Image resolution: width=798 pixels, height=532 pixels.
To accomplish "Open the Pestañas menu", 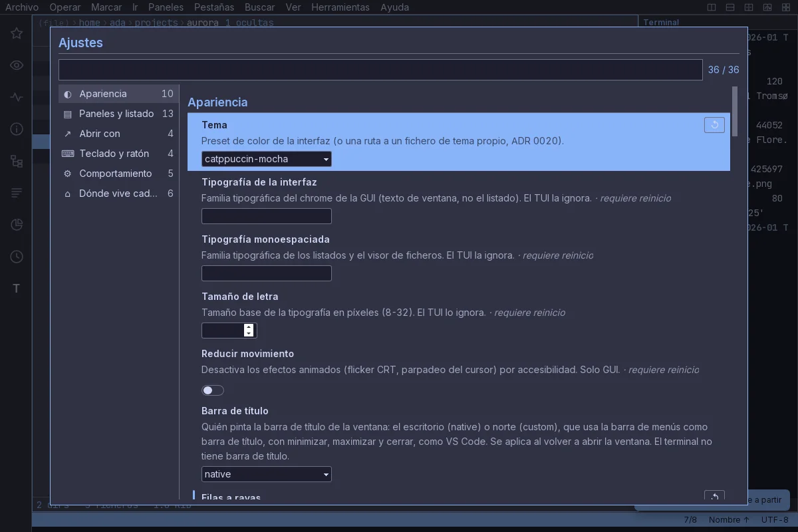I will coord(214,7).
